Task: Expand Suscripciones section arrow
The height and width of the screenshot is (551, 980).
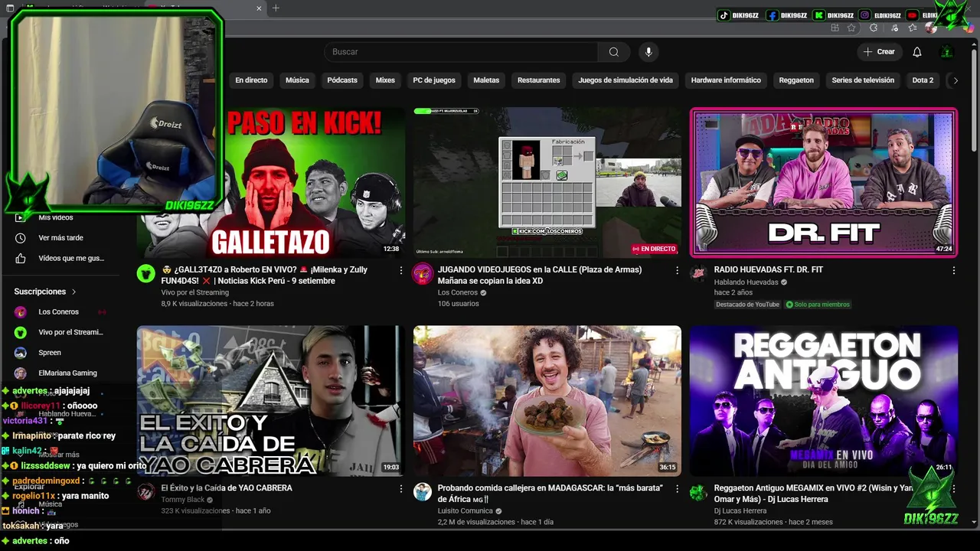Action: point(74,292)
